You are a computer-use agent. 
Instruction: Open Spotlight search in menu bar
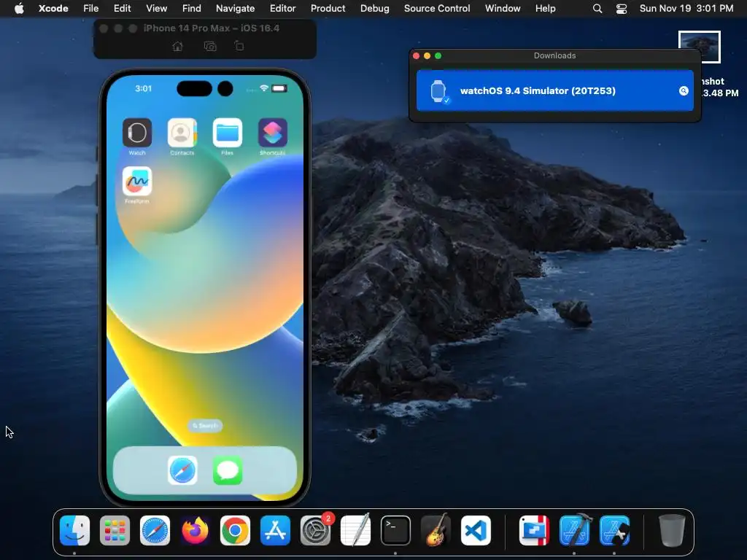597,9
